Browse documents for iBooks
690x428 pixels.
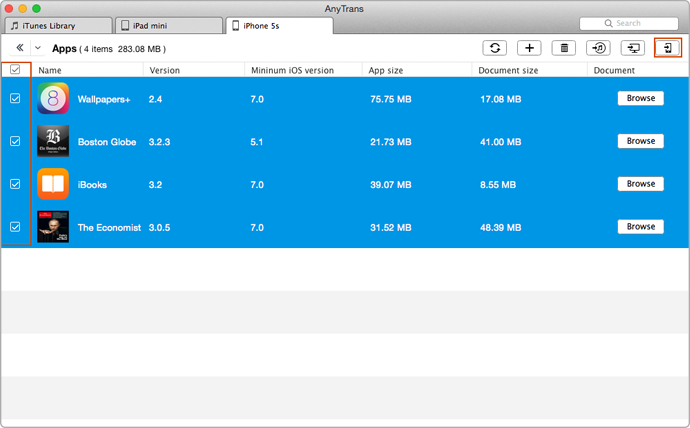point(641,183)
